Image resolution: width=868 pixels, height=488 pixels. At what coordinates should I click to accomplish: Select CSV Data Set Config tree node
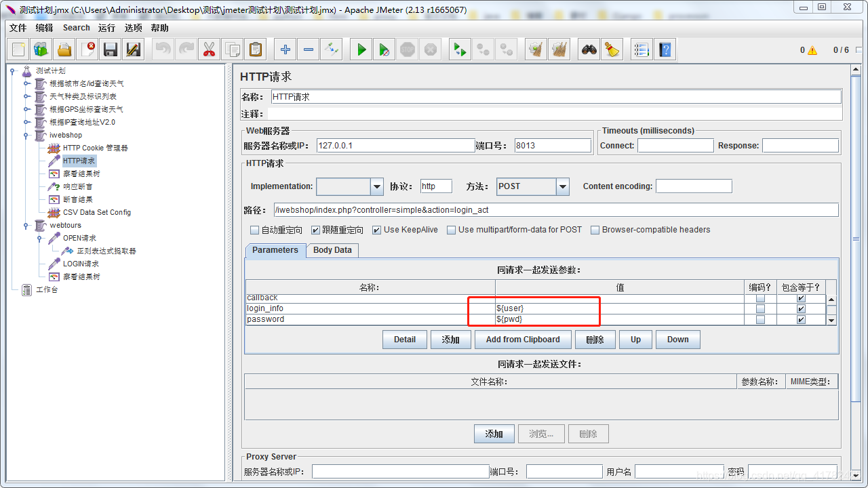click(x=97, y=212)
